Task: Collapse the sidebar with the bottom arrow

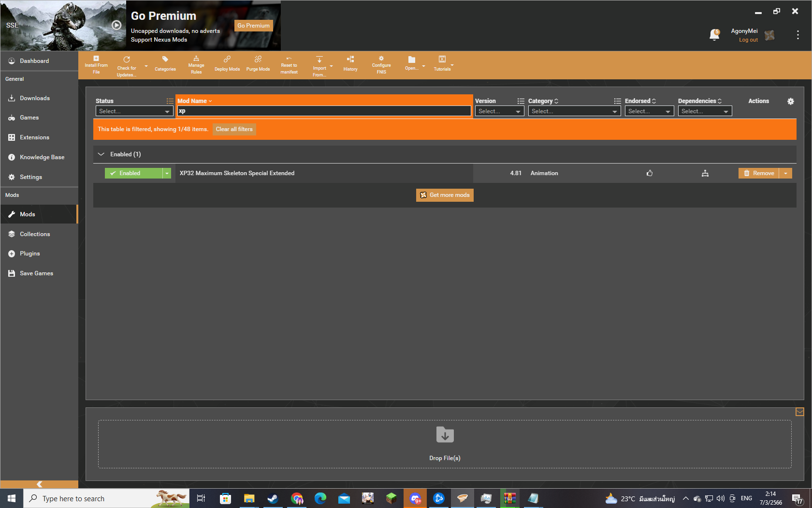Action: coord(39,484)
